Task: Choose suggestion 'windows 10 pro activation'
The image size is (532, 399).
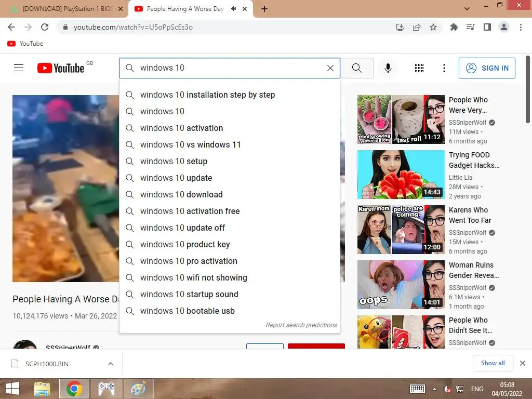Action: click(x=229, y=261)
